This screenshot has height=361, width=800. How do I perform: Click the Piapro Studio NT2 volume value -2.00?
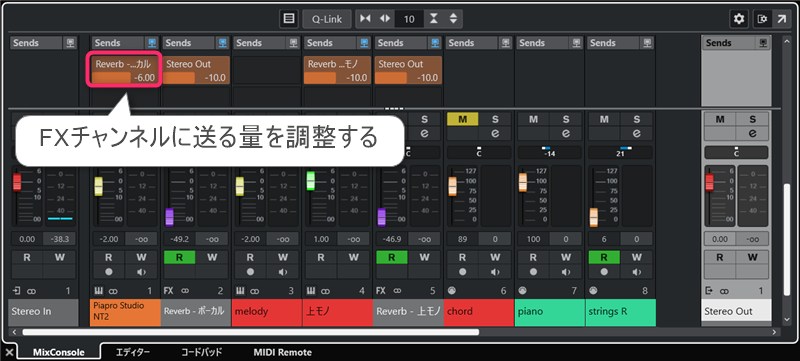tap(109, 238)
